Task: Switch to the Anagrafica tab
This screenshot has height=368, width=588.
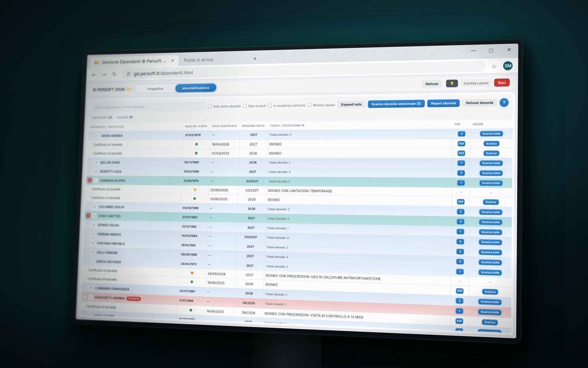Action: [155, 89]
